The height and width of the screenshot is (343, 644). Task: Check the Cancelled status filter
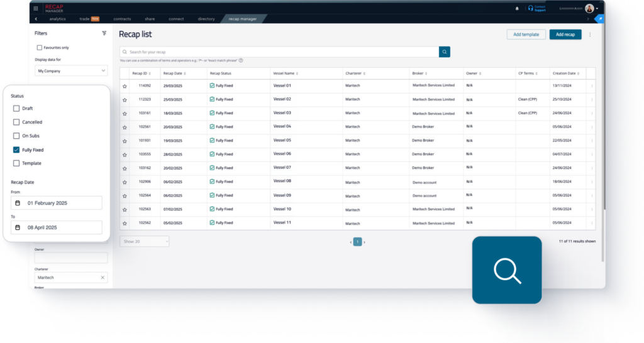(x=16, y=122)
